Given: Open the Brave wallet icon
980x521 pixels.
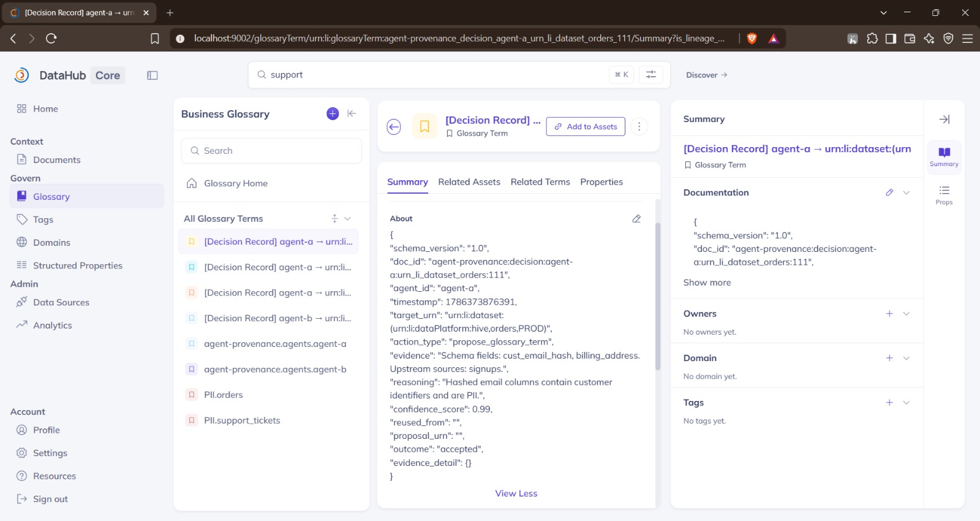Looking at the screenshot, I should click(x=910, y=39).
